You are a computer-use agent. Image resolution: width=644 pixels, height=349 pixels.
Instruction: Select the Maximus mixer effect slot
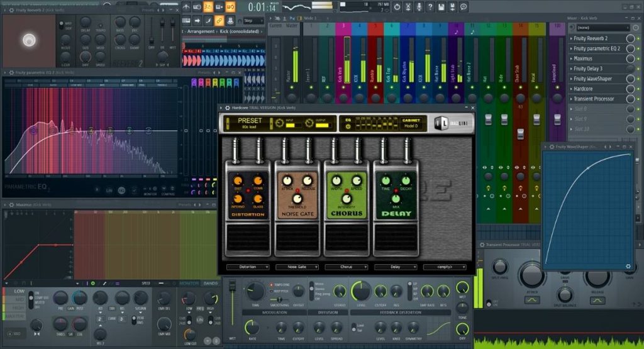(583, 58)
